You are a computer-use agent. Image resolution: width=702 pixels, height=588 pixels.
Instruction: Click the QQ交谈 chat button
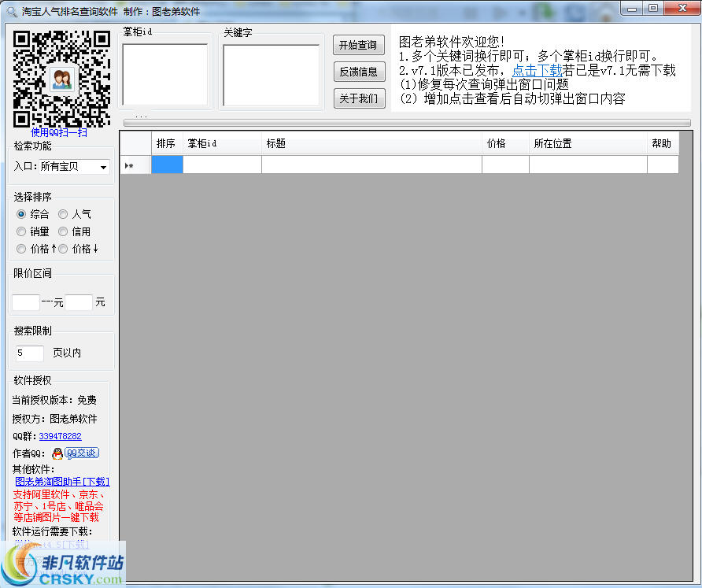(82, 453)
